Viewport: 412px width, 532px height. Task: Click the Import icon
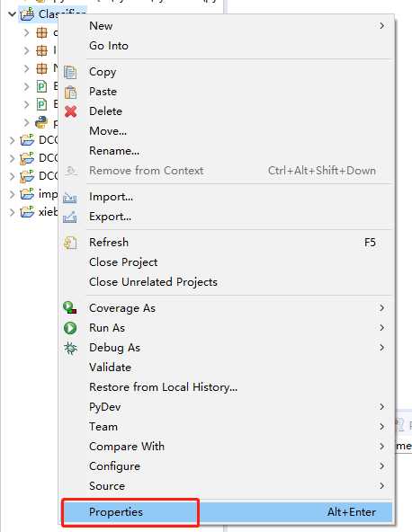point(70,197)
